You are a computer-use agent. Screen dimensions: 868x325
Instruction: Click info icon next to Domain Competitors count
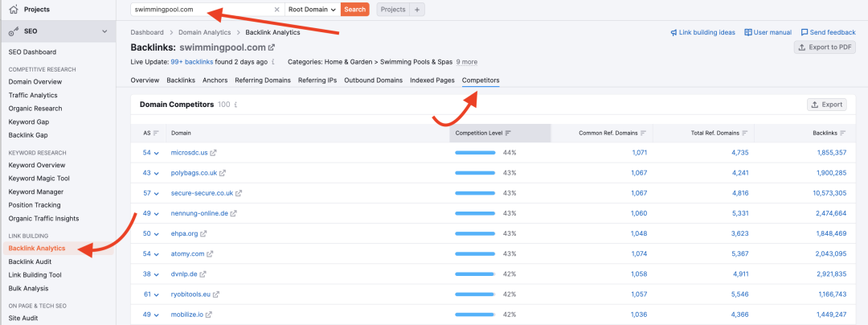[x=235, y=105]
